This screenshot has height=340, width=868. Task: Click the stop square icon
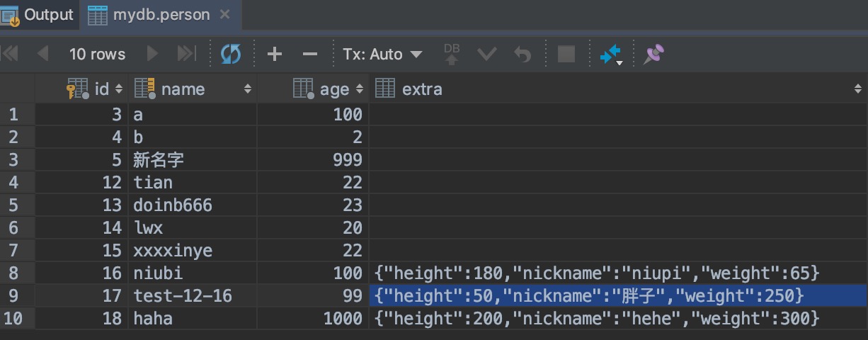[566, 54]
